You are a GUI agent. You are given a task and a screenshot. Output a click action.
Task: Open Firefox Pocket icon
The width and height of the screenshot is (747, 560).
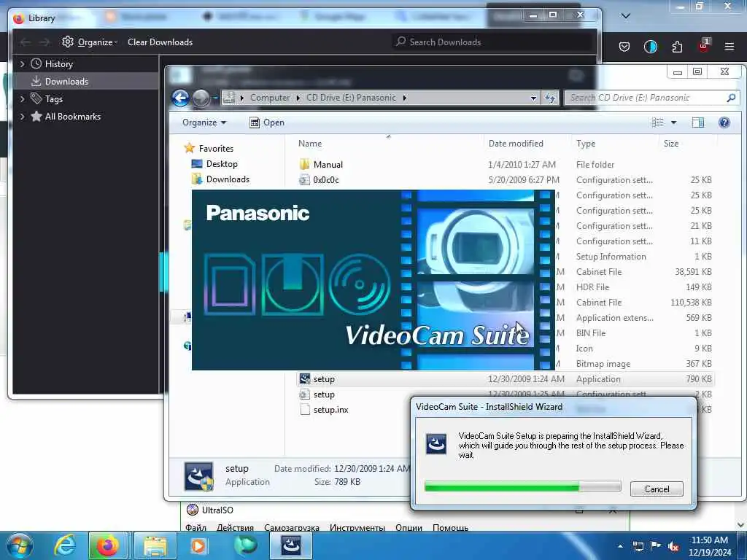coord(624,47)
